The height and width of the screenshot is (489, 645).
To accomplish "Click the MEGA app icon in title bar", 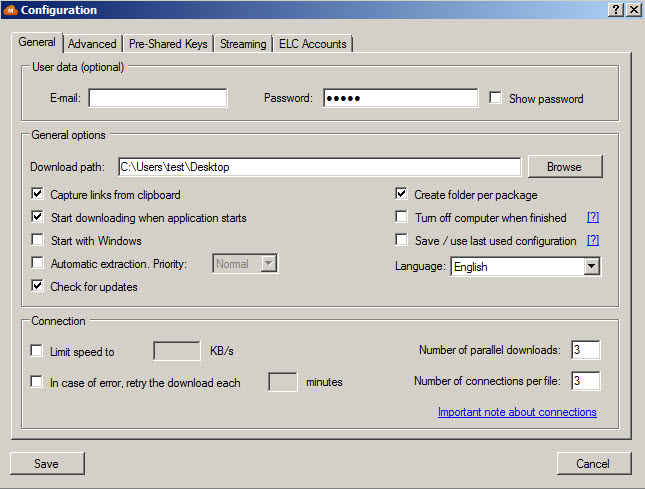I will click(10, 10).
